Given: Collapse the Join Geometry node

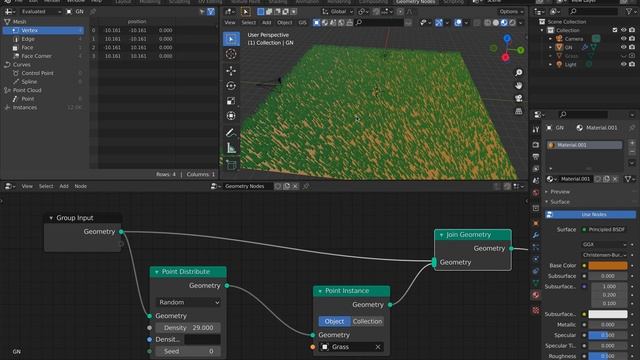Looking at the screenshot, I should [441, 235].
